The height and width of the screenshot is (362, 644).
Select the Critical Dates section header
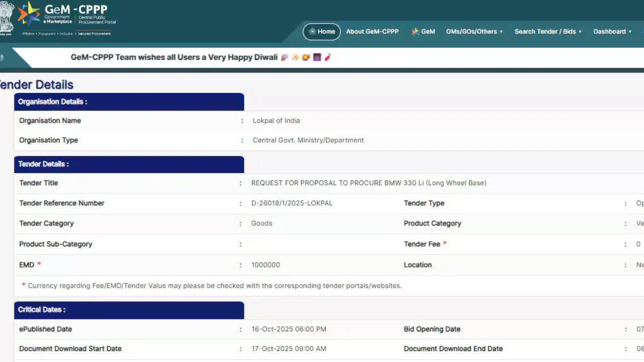coord(129,310)
